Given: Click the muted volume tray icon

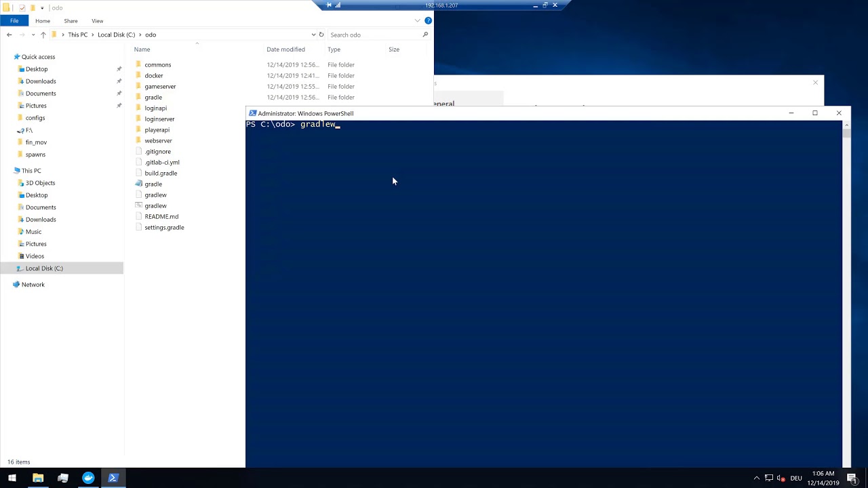Looking at the screenshot, I should point(781,478).
